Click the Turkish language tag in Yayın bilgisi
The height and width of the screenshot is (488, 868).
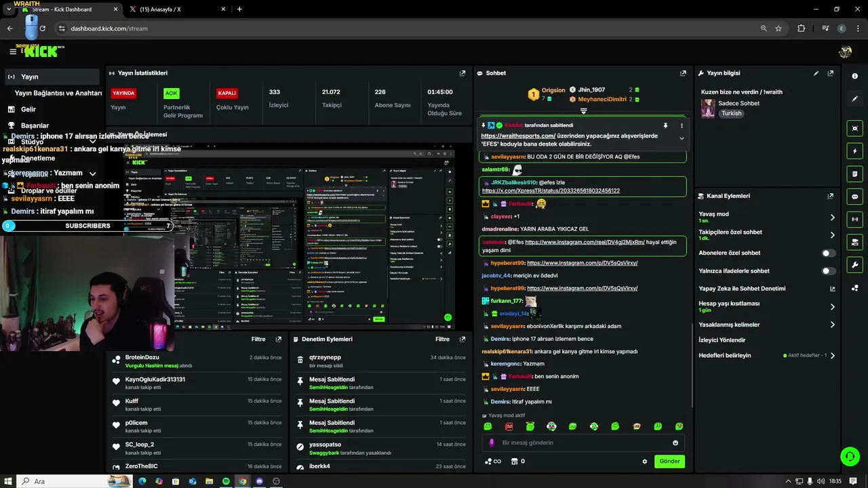point(731,113)
